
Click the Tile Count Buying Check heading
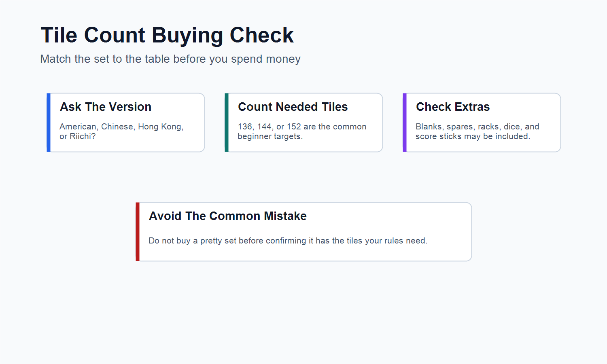click(x=167, y=35)
